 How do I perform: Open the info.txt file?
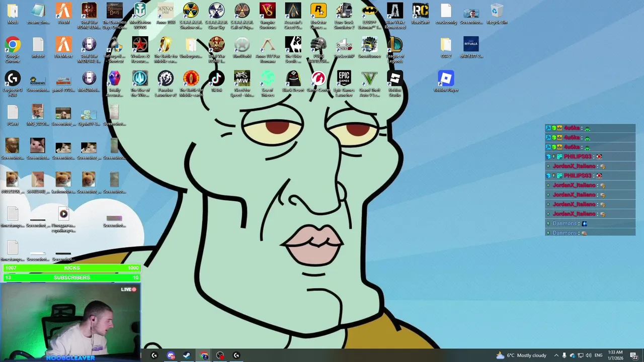[x=38, y=48]
